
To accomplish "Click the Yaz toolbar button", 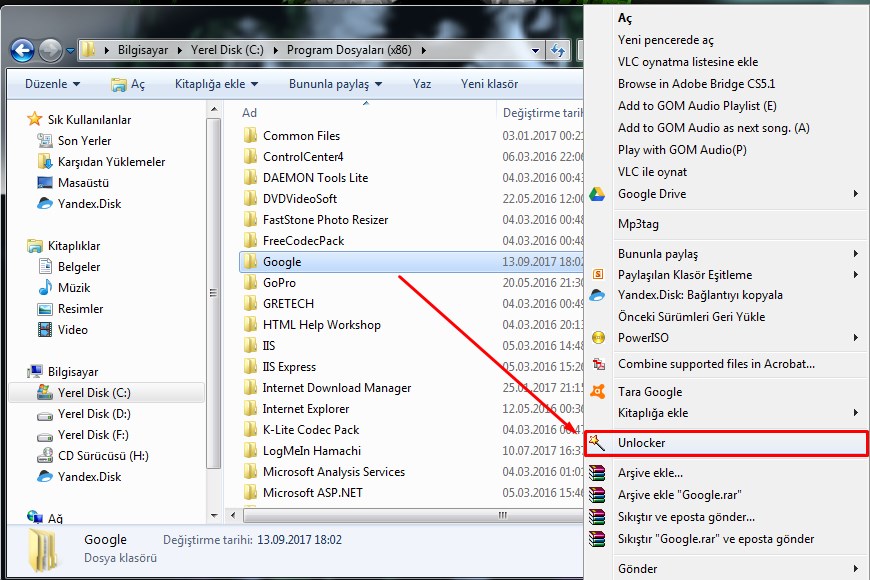I will [422, 84].
